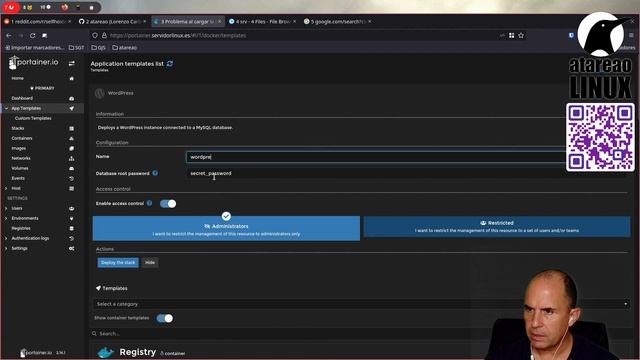
Task: Click the Hide button
Action: 150,262
